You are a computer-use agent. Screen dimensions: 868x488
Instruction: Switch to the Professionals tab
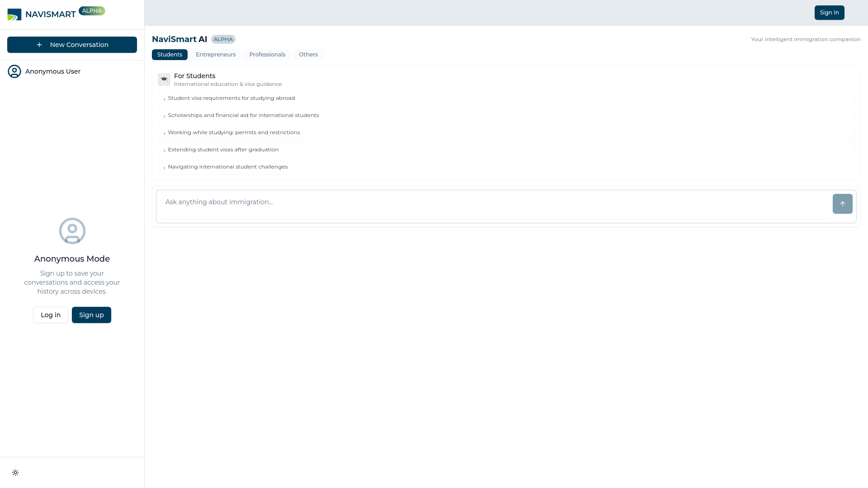click(267, 55)
